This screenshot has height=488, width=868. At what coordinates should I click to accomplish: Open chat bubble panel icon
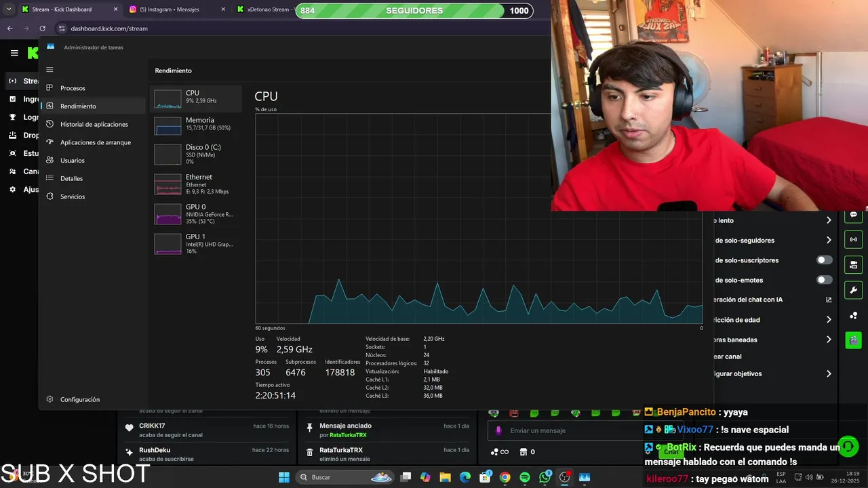(x=853, y=215)
